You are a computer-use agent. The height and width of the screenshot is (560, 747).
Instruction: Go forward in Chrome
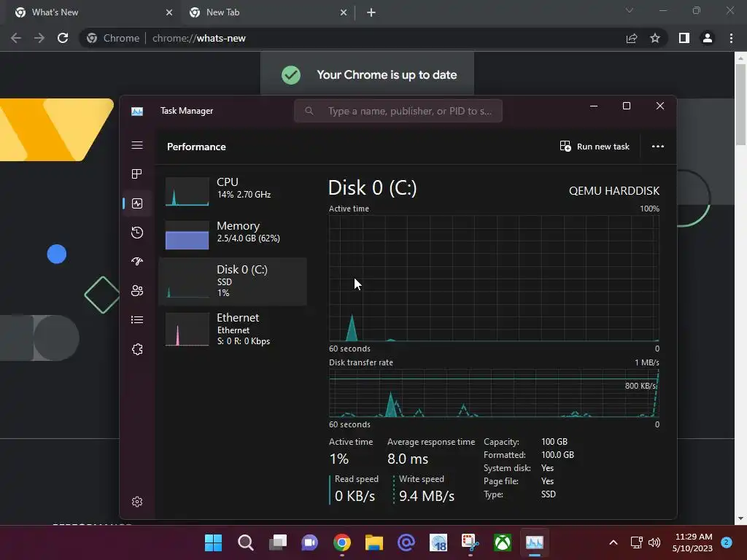(x=39, y=38)
